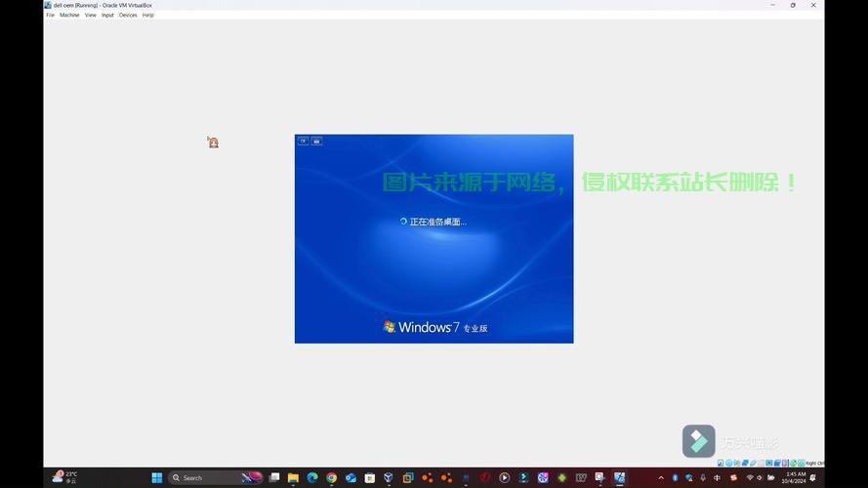
Task: Open the Devices menu
Action: 128,15
